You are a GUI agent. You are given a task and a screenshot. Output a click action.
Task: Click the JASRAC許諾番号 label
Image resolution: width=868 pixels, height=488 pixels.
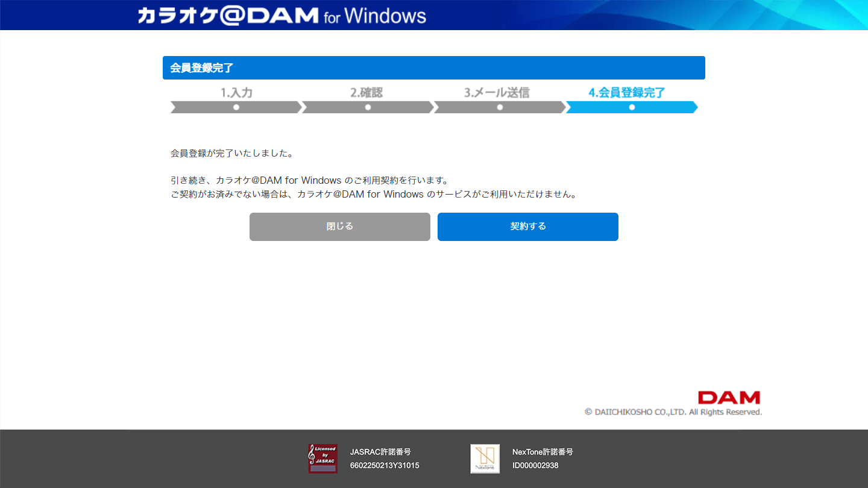pos(380,452)
